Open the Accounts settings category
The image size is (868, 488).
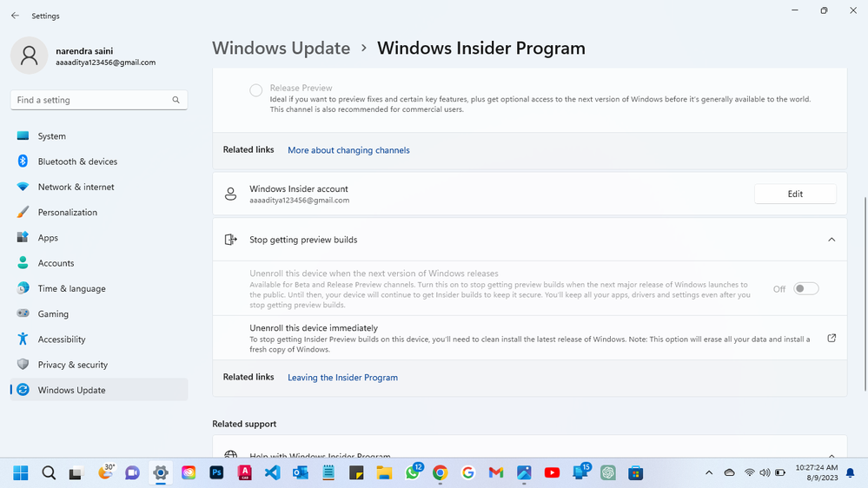pos(98,263)
